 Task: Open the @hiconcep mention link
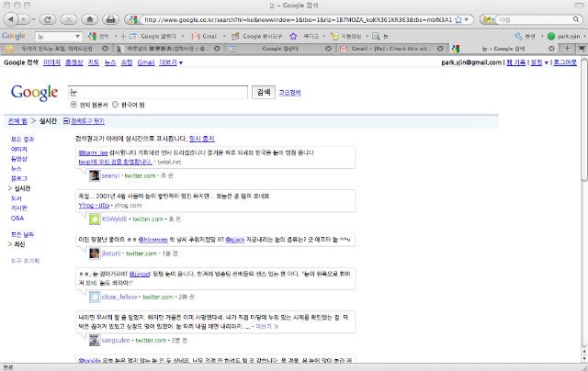(153, 240)
